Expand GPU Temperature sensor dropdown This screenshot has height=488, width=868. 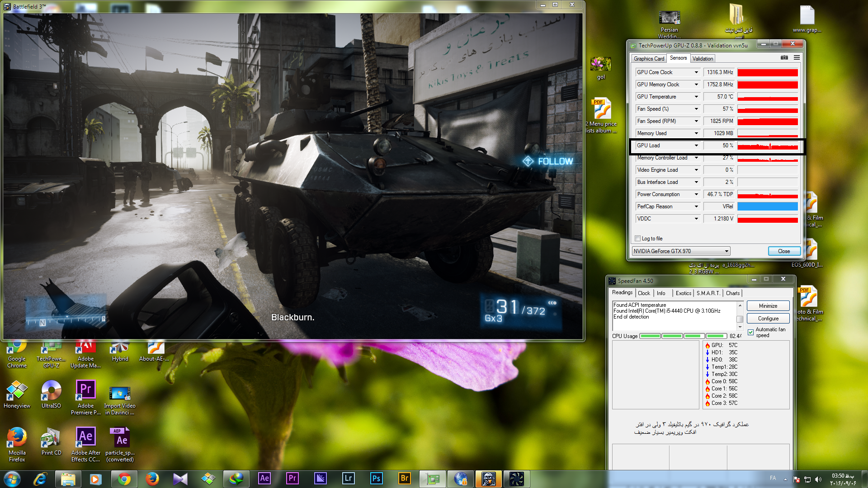(x=696, y=97)
